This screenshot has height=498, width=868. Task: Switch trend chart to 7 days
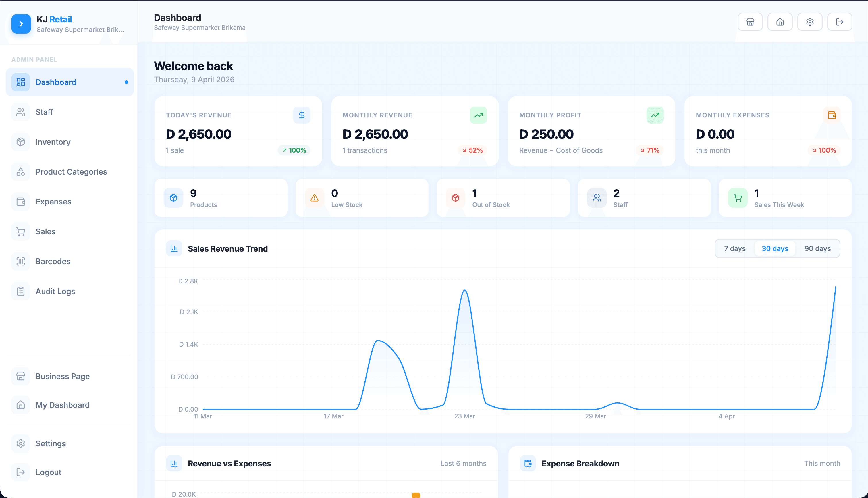tap(734, 249)
